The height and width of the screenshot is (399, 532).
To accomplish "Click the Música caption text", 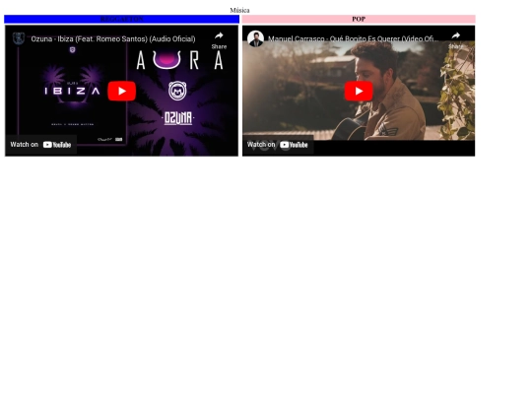I will click(x=239, y=10).
